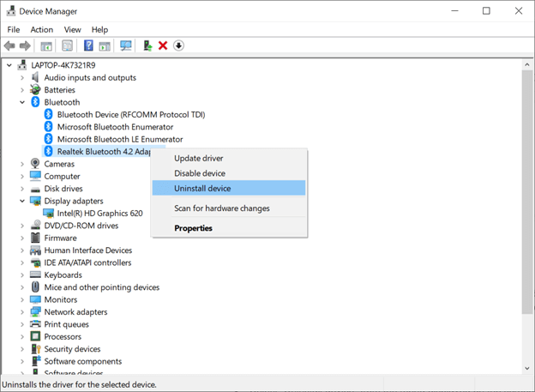535x392 pixels.
Task: Click the Network adapters icon
Action: click(x=35, y=311)
